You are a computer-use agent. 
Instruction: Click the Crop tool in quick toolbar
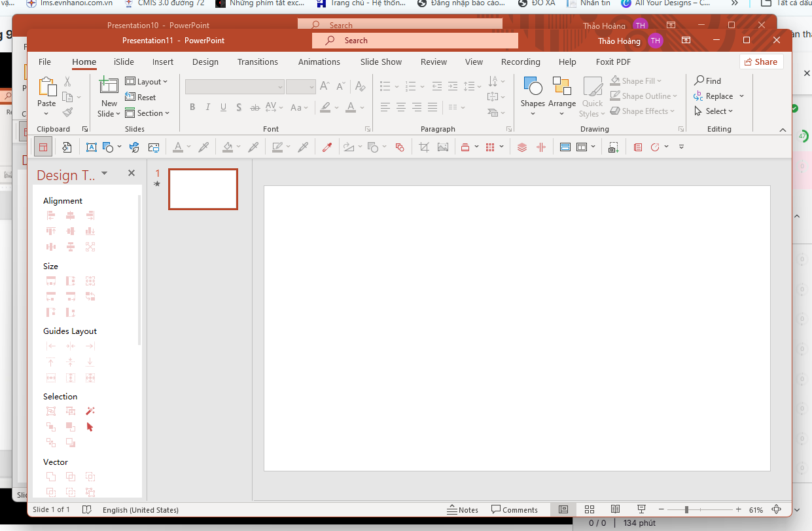pyautogui.click(x=423, y=147)
